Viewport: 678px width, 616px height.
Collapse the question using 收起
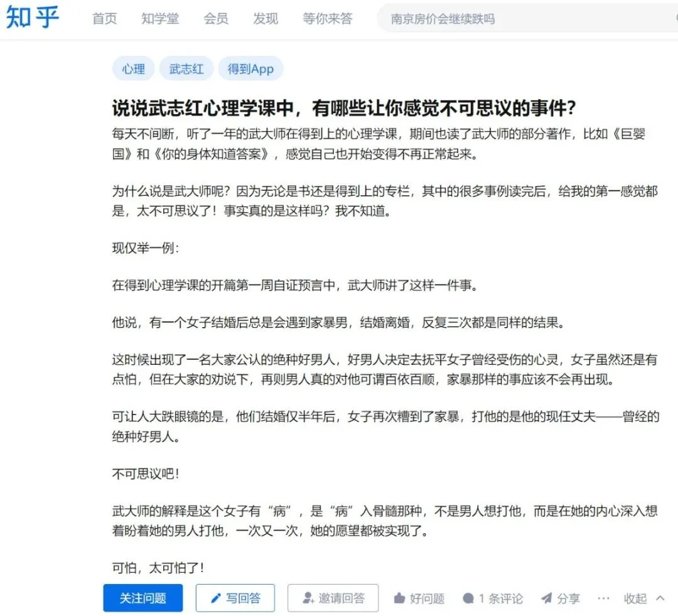click(x=634, y=598)
